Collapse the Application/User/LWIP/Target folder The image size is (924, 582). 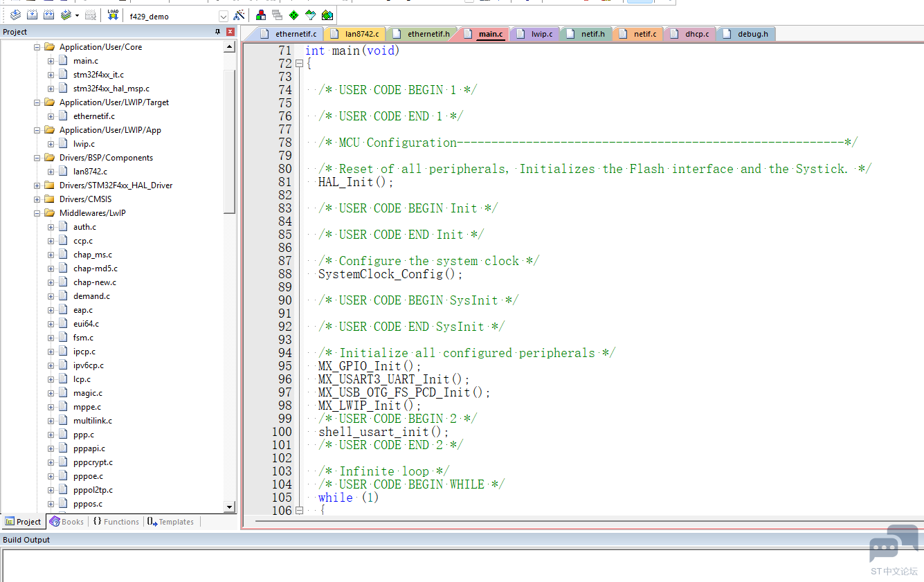click(x=37, y=102)
